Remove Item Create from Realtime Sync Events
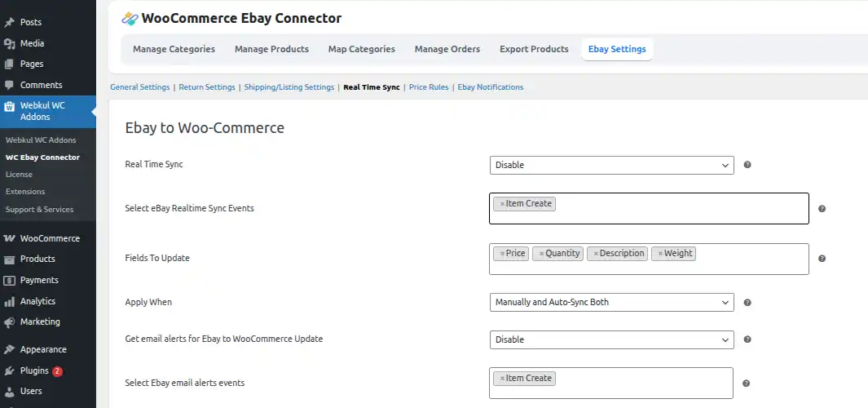Image resolution: width=868 pixels, height=408 pixels. (502, 204)
